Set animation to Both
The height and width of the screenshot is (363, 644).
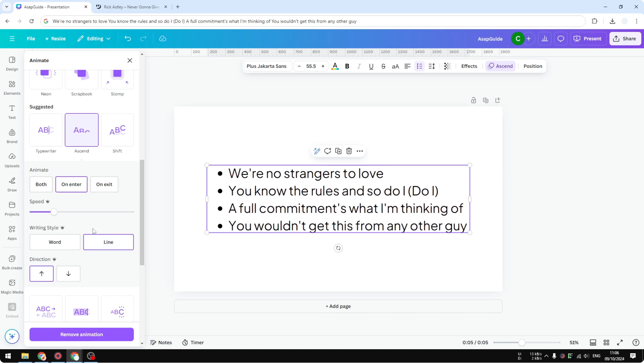tap(41, 185)
